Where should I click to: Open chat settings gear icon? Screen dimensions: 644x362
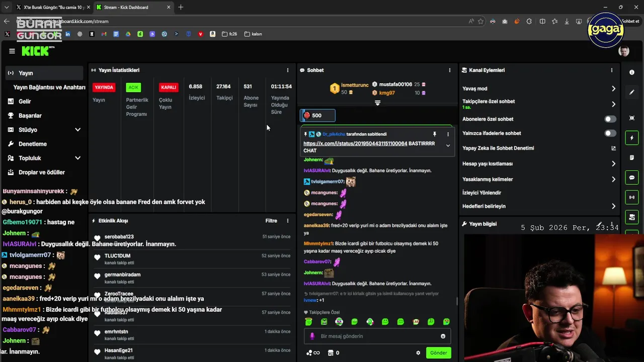pos(418,353)
